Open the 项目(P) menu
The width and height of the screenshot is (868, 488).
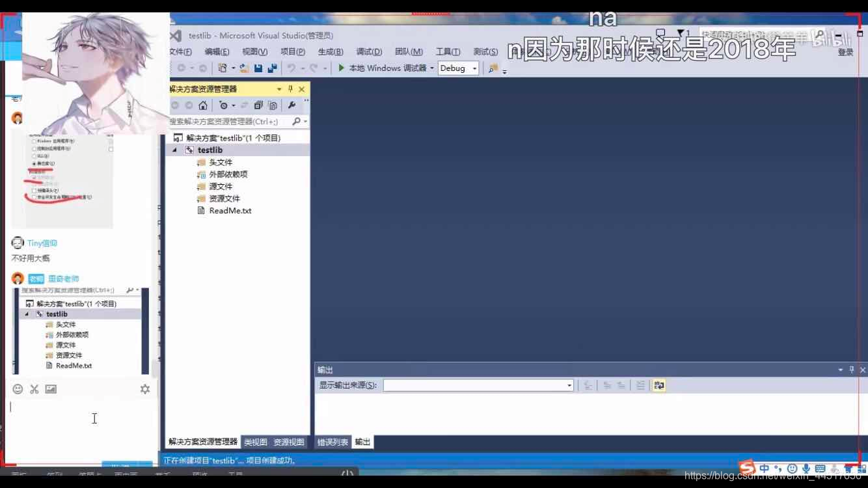[293, 51]
